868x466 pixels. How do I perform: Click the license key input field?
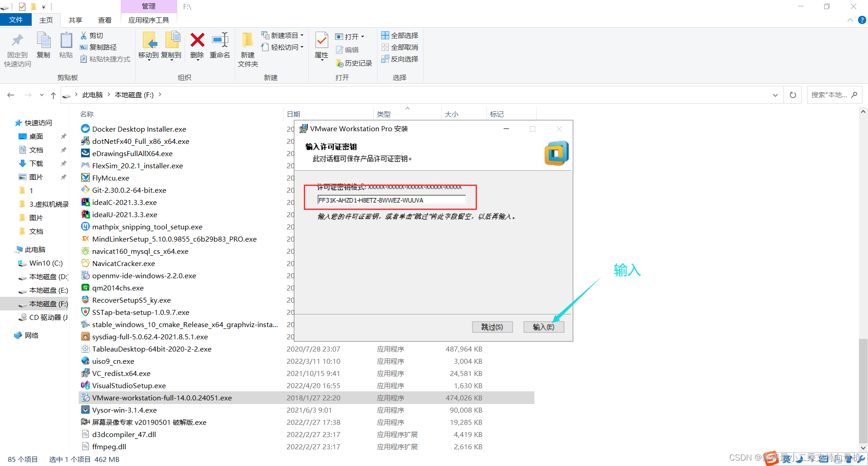pyautogui.click(x=392, y=200)
